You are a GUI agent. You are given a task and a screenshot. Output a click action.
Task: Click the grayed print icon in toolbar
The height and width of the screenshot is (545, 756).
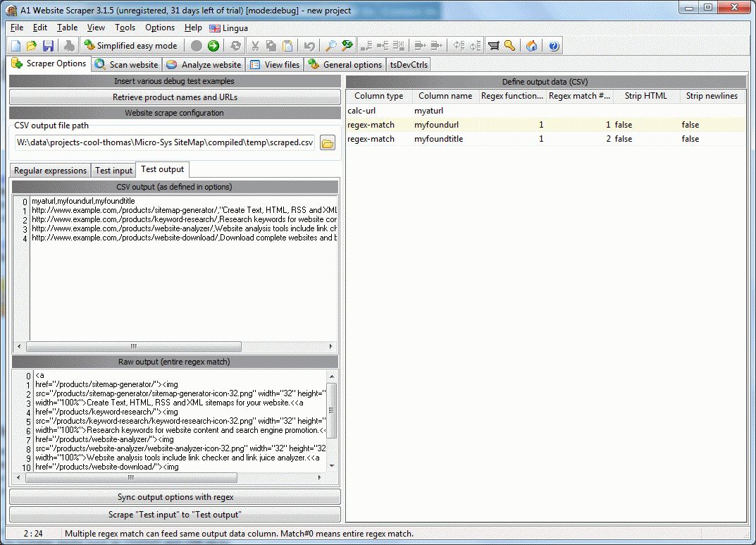point(70,46)
